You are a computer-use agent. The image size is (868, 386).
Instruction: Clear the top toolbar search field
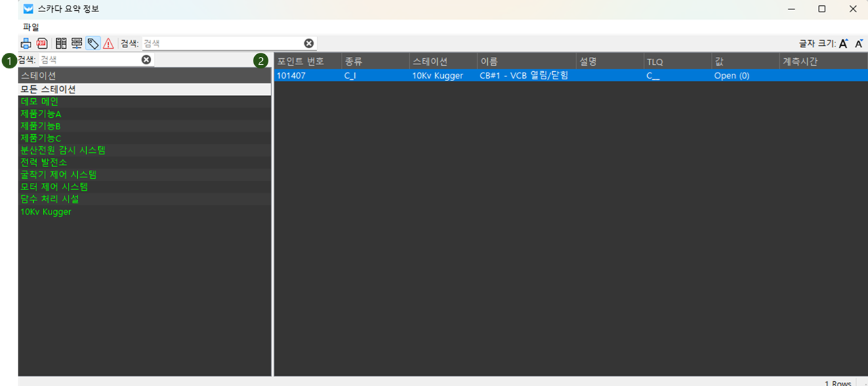point(309,43)
